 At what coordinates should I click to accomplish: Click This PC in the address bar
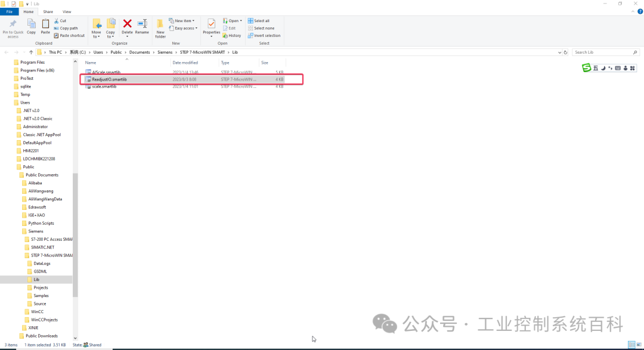(x=55, y=52)
